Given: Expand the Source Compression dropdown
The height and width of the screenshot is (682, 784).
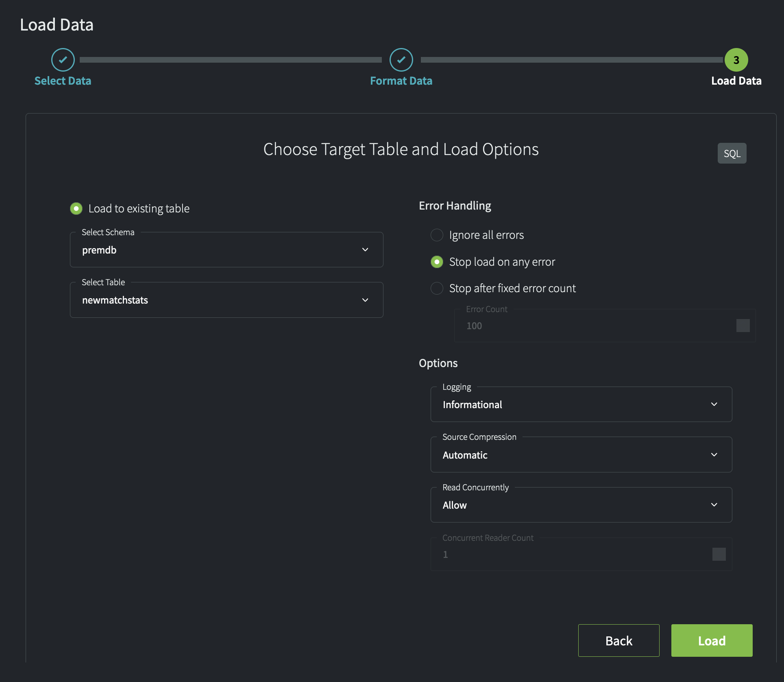Looking at the screenshot, I should tap(581, 455).
